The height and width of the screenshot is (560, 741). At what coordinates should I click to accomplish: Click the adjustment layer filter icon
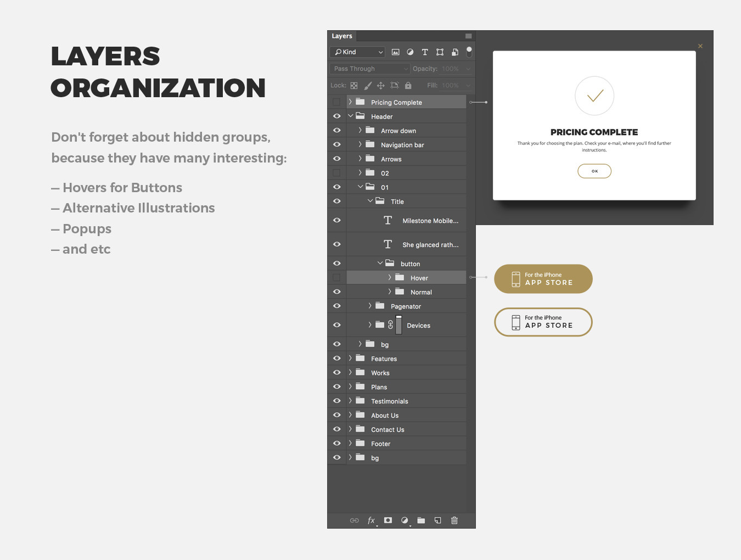(410, 52)
